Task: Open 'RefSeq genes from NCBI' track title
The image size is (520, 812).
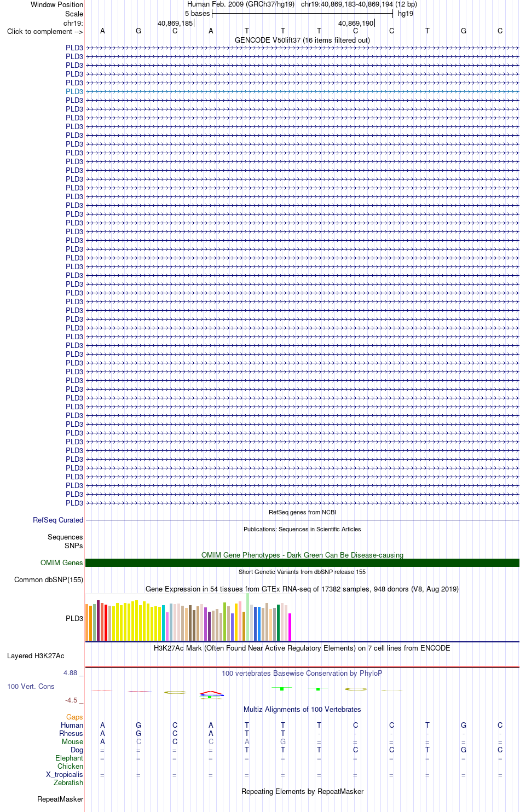Action: click(x=302, y=513)
